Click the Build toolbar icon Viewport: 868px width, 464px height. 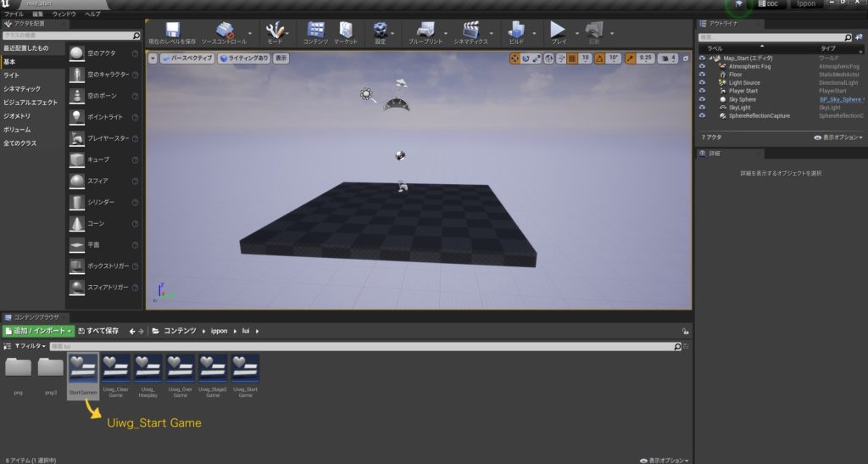[516, 31]
